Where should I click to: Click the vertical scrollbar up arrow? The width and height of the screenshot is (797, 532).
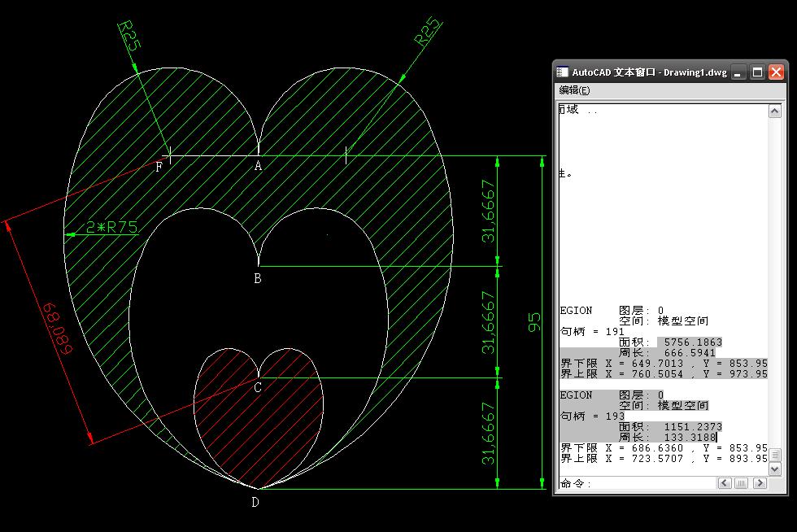tap(774, 111)
